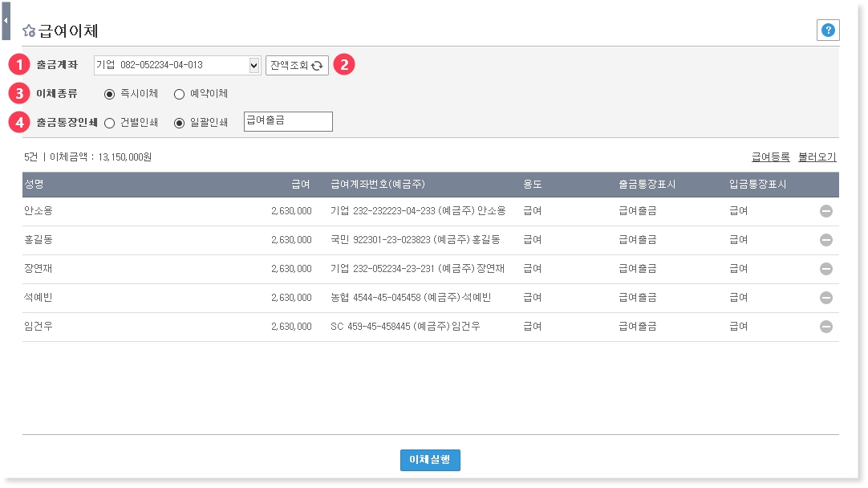Click the 급여출금 text input field
The image size is (868, 488).
[x=287, y=121]
